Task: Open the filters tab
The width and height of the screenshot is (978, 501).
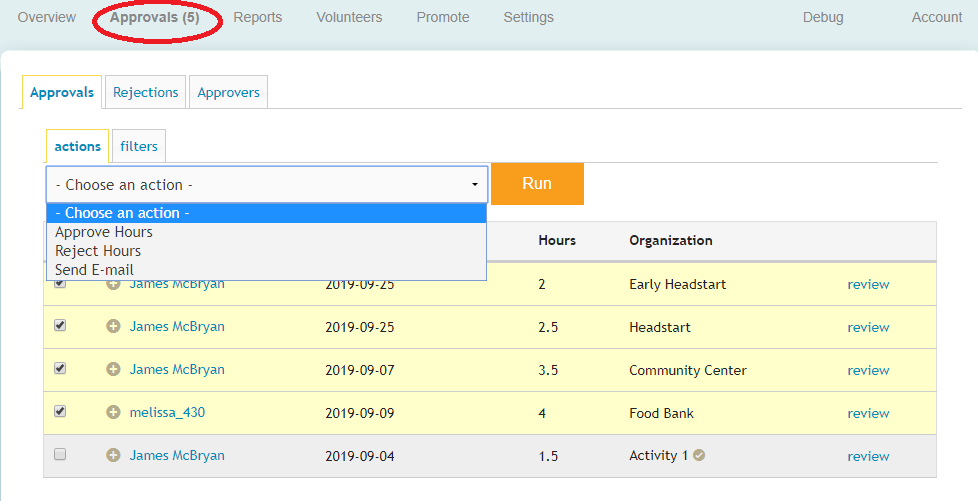Action: pos(139,146)
